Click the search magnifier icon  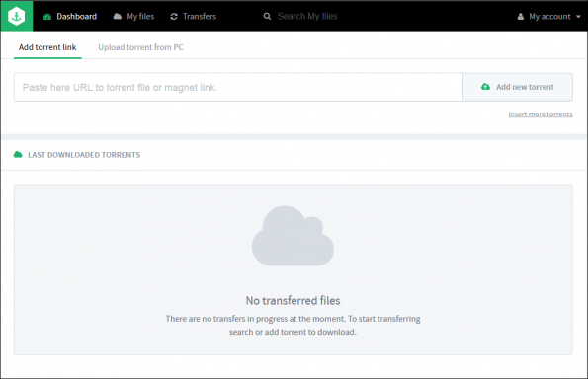pyautogui.click(x=267, y=17)
